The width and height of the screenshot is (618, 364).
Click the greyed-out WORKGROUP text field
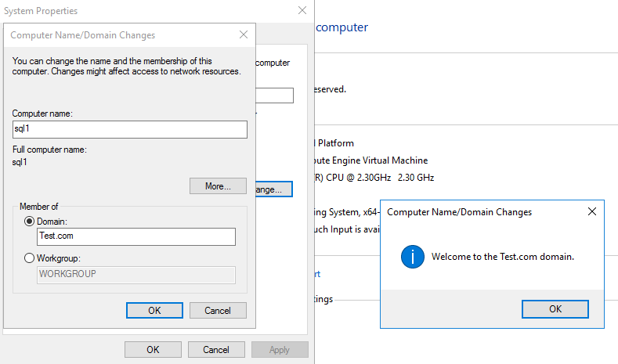click(136, 274)
